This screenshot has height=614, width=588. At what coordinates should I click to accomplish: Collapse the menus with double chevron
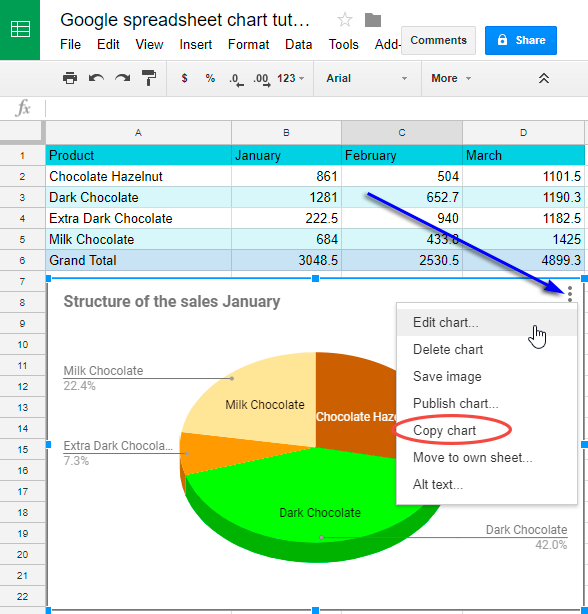543,78
